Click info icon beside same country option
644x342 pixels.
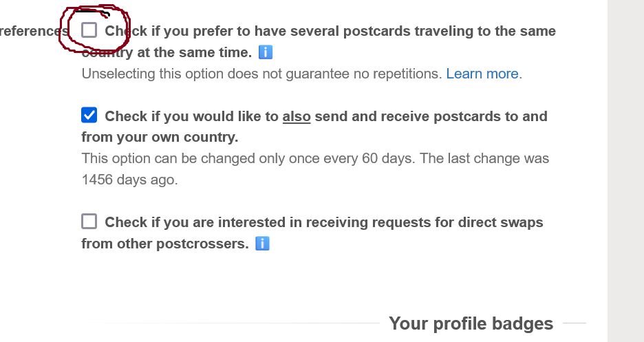[x=265, y=52]
